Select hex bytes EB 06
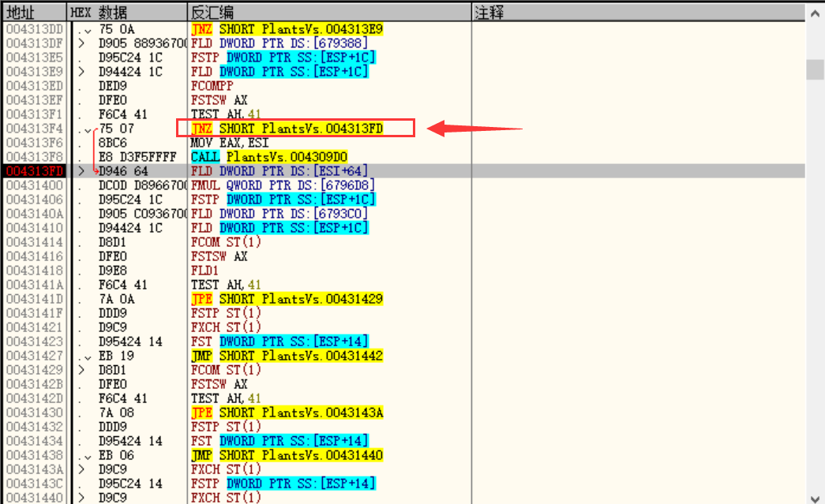 [116, 454]
